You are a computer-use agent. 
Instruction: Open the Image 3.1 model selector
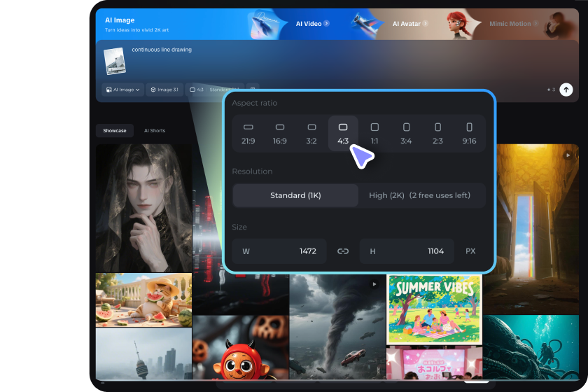point(164,90)
